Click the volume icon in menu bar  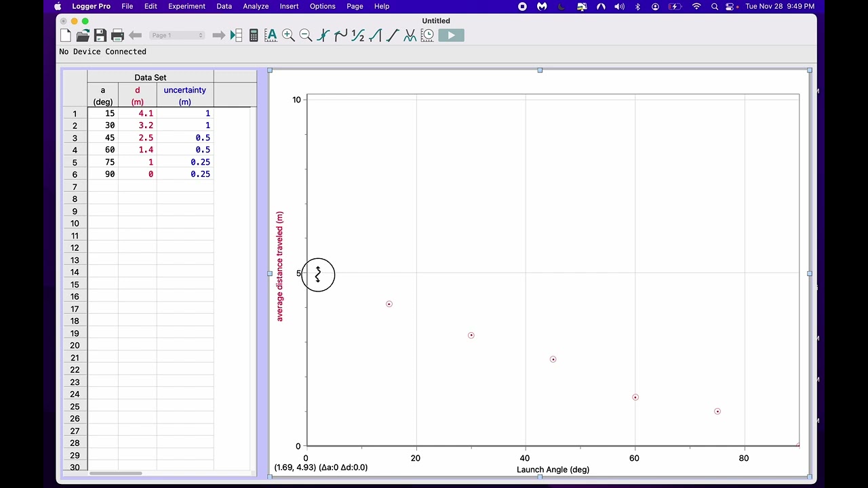[619, 6]
